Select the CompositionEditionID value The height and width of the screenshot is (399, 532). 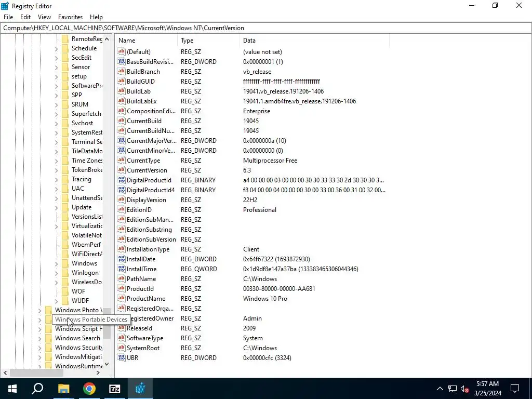pos(151,111)
